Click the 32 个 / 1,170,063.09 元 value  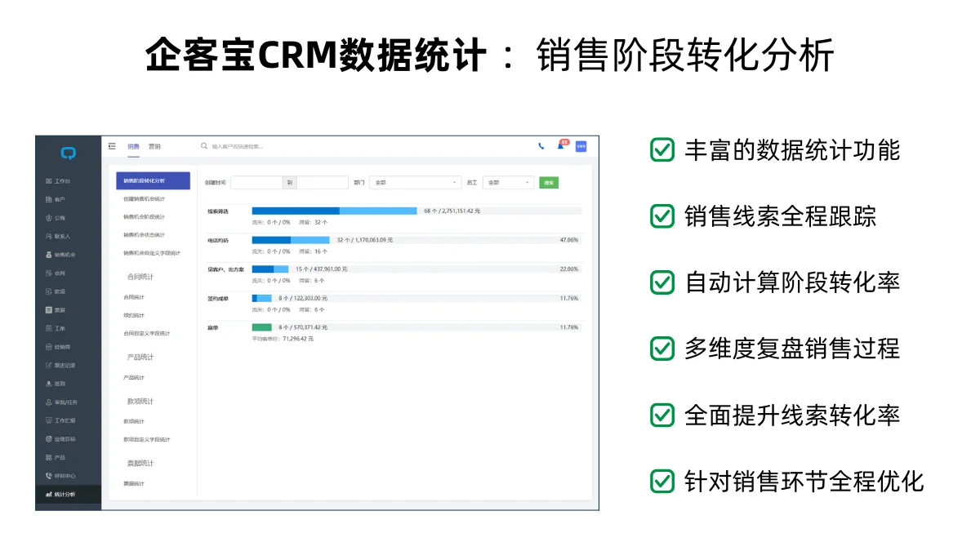pyautogui.click(x=364, y=240)
